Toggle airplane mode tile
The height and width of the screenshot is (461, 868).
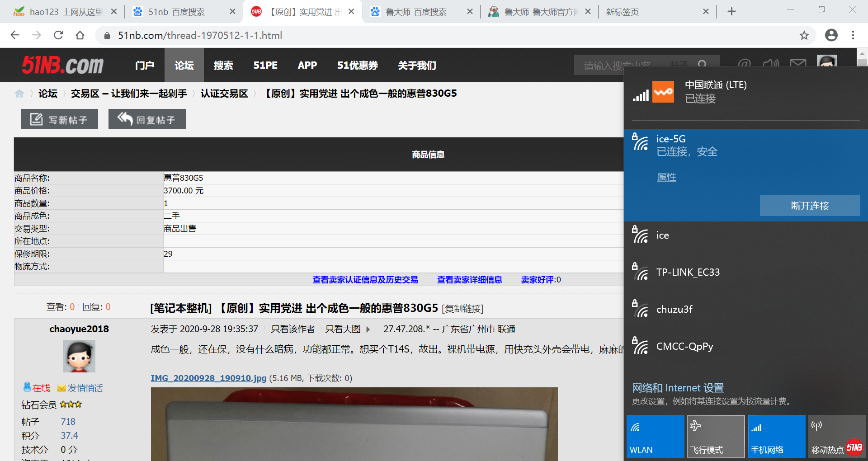pos(716,437)
